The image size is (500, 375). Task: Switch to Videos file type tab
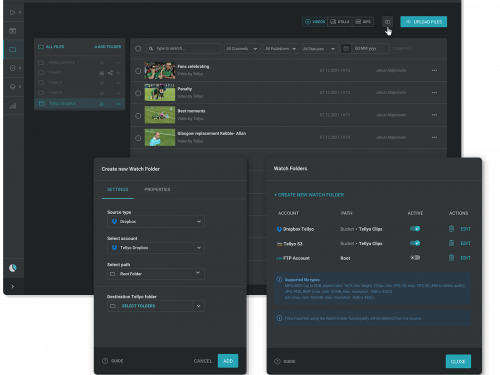click(315, 22)
